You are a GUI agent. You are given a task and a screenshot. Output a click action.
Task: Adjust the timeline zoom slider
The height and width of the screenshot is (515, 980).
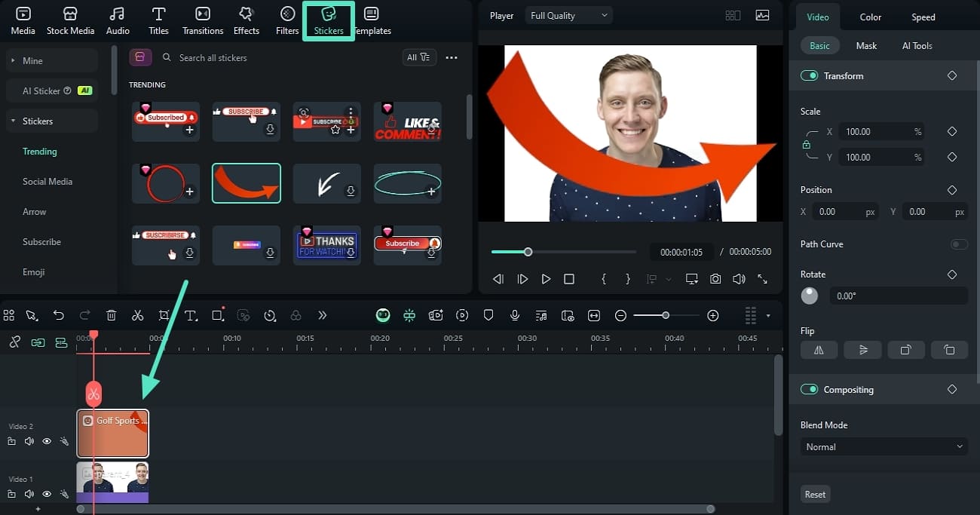666,315
